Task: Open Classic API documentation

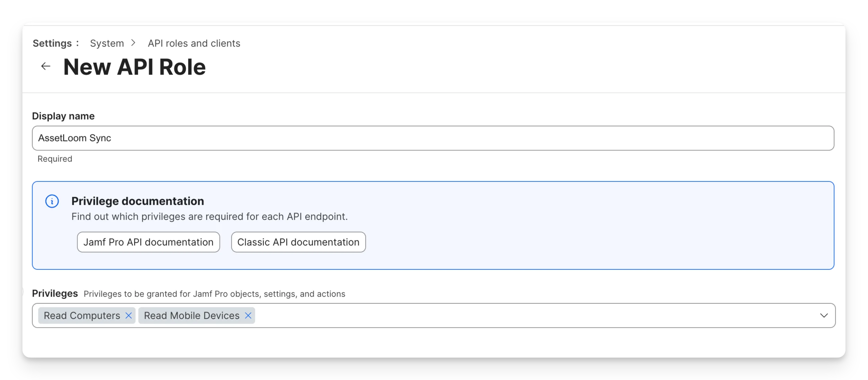Action: (x=298, y=242)
